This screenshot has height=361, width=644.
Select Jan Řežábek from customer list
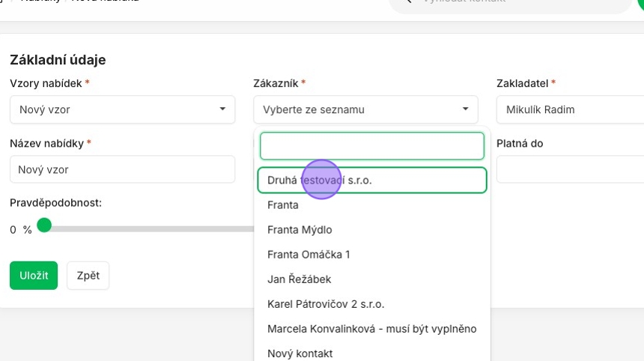click(299, 279)
